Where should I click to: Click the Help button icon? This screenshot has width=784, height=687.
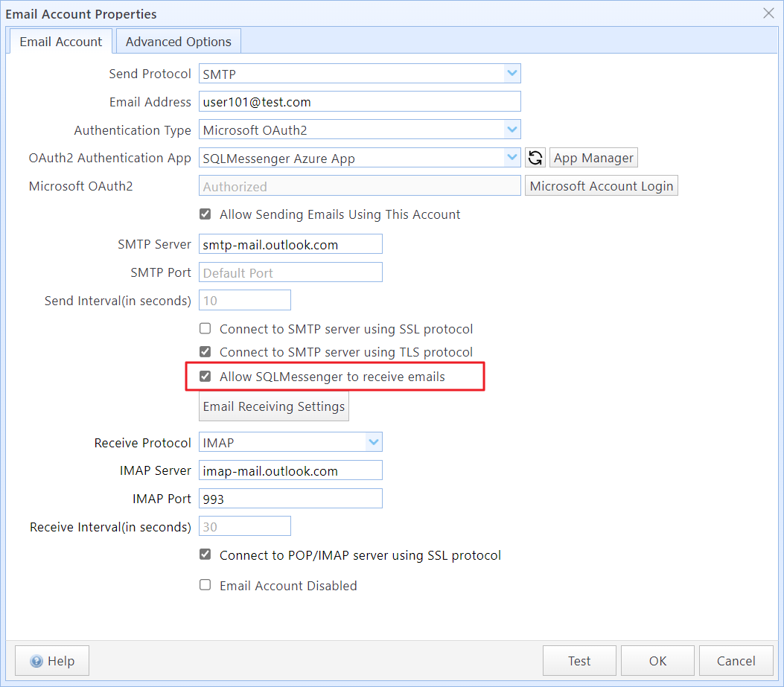[36, 661]
